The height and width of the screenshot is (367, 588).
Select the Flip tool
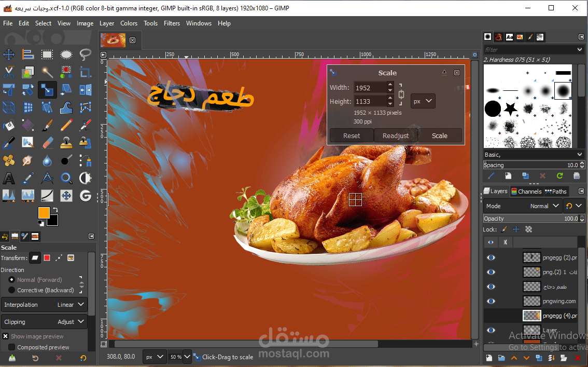86,90
